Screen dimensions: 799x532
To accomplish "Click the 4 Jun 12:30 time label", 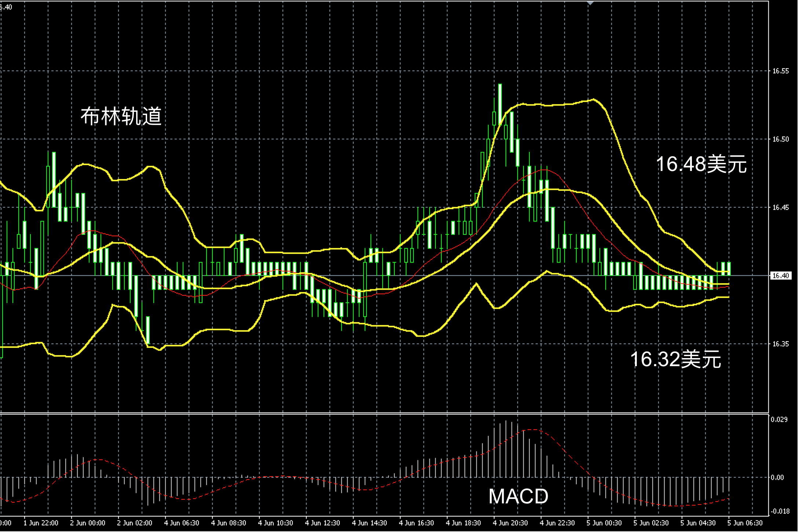I will [x=322, y=523].
